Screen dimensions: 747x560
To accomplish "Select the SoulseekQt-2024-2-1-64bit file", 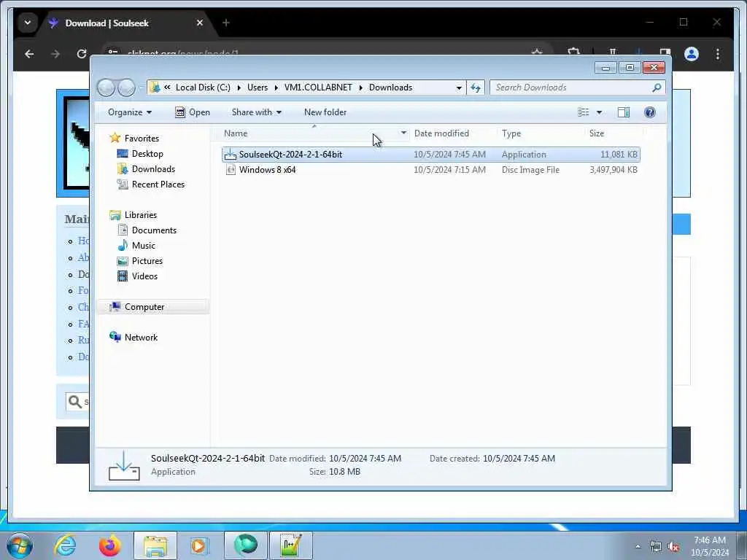I will click(x=430, y=155).
